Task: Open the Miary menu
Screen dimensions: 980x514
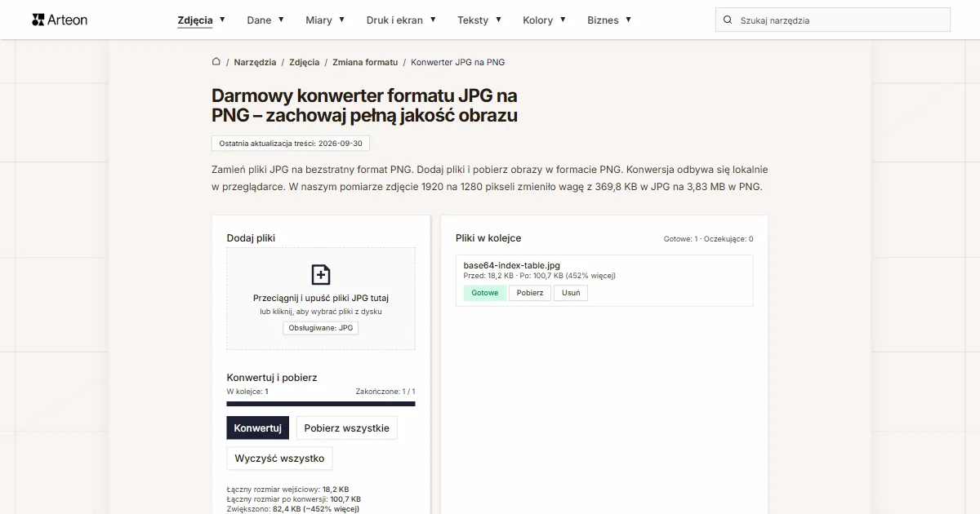Action: point(318,20)
